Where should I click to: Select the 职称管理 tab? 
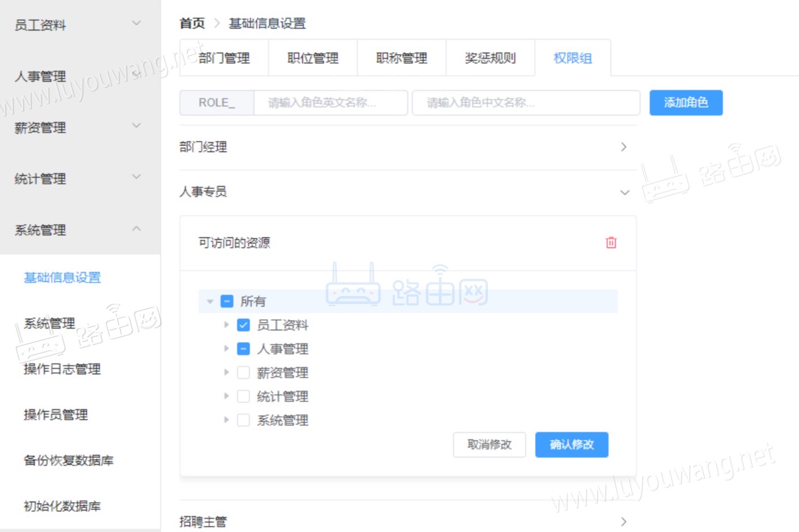tap(401, 58)
